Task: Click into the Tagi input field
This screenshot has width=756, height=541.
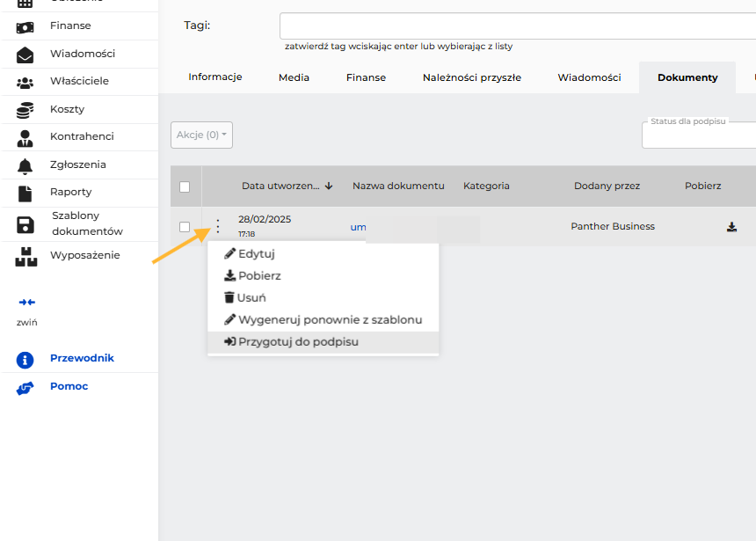Action: 518,26
